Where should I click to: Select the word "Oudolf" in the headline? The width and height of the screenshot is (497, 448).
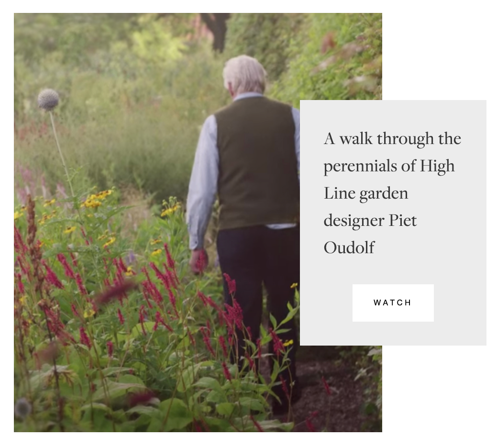click(349, 247)
